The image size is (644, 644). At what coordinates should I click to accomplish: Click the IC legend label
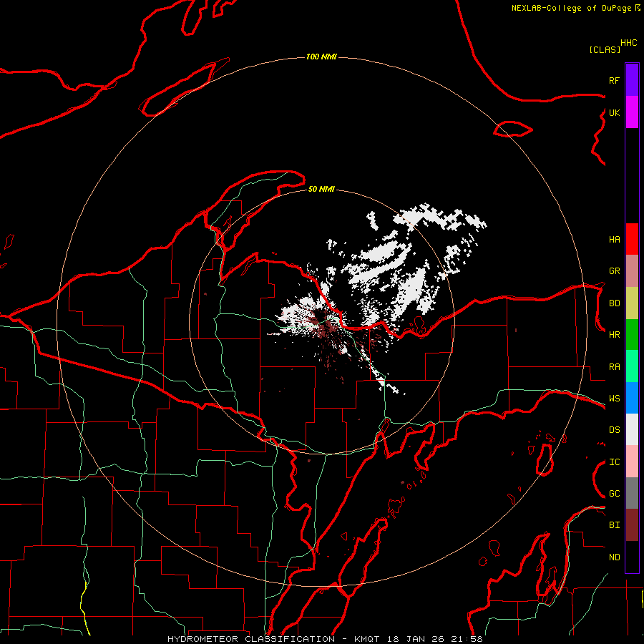click(x=614, y=462)
